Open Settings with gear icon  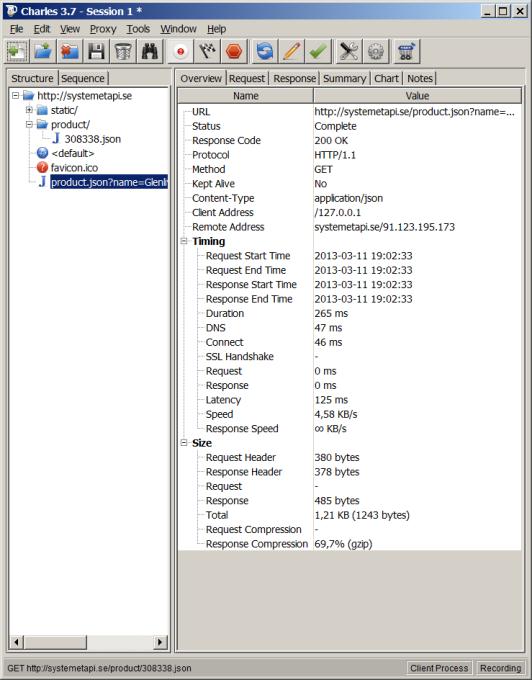pyautogui.click(x=375, y=52)
